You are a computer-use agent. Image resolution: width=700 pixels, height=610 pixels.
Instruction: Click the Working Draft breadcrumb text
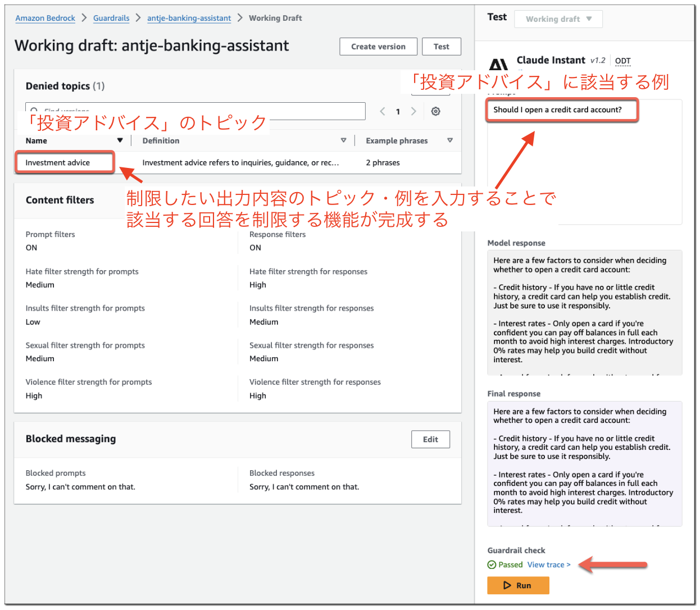click(x=275, y=18)
